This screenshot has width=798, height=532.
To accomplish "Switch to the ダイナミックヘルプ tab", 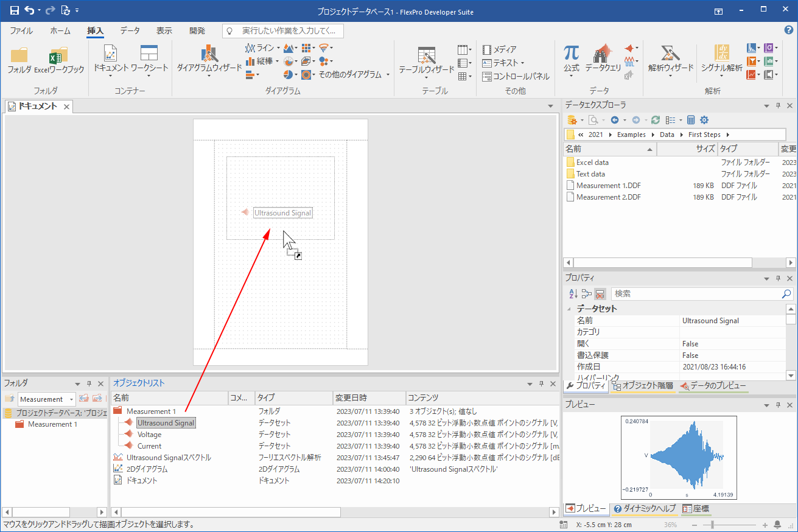I will pos(645,508).
